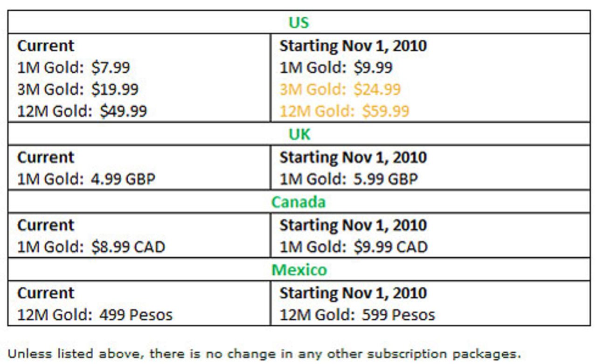
Task: Click the orange 3M Gold $24.99 text
Action: 340,89
